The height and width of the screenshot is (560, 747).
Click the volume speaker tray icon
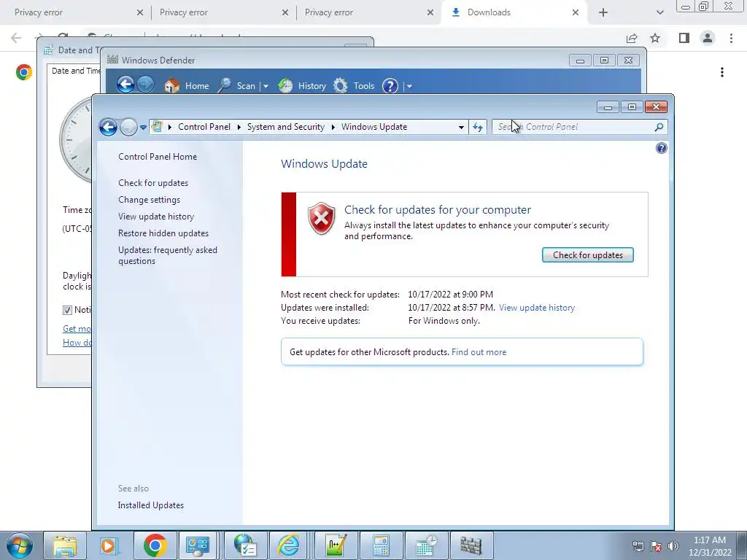tap(673, 546)
